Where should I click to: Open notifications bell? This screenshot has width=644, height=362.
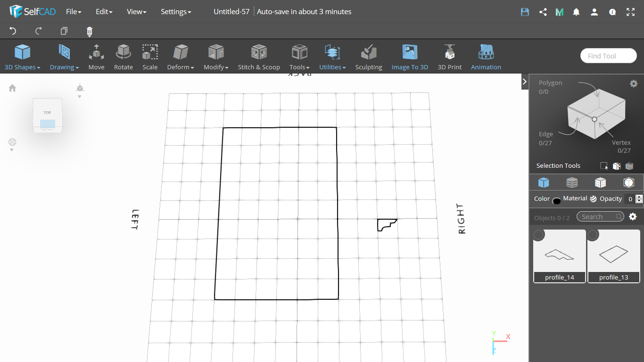coord(576,12)
